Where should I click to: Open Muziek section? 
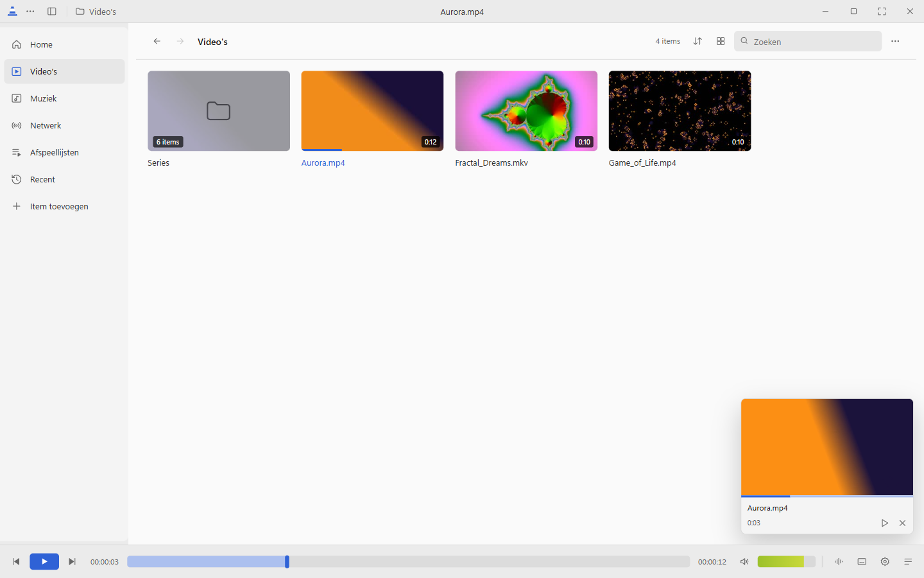[x=64, y=98]
